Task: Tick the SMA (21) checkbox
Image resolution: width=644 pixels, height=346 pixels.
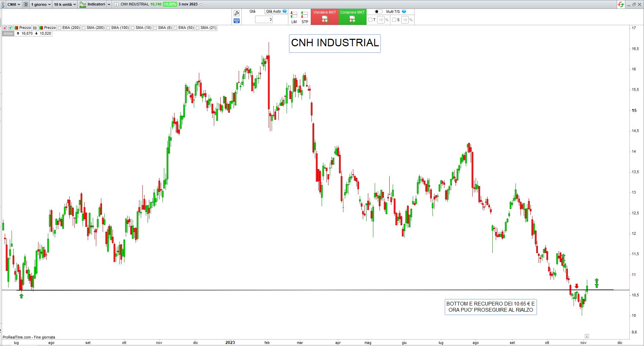Action: 198,28
